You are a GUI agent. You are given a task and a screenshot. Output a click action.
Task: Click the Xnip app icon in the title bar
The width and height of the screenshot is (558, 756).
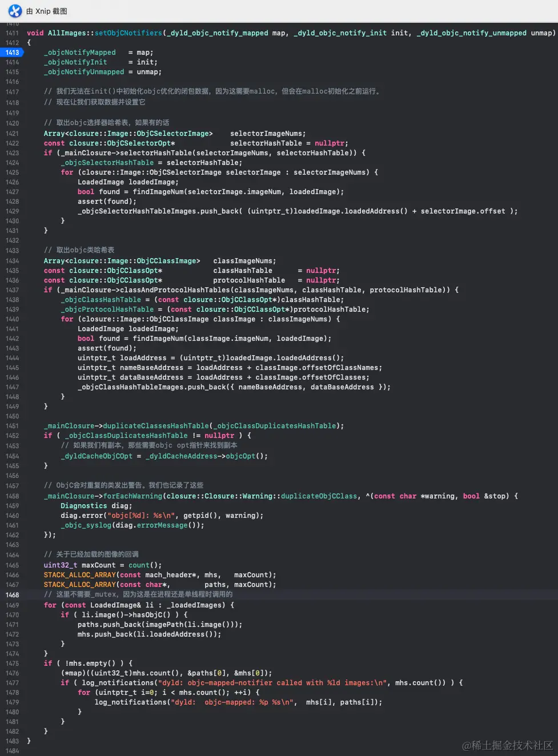15,11
